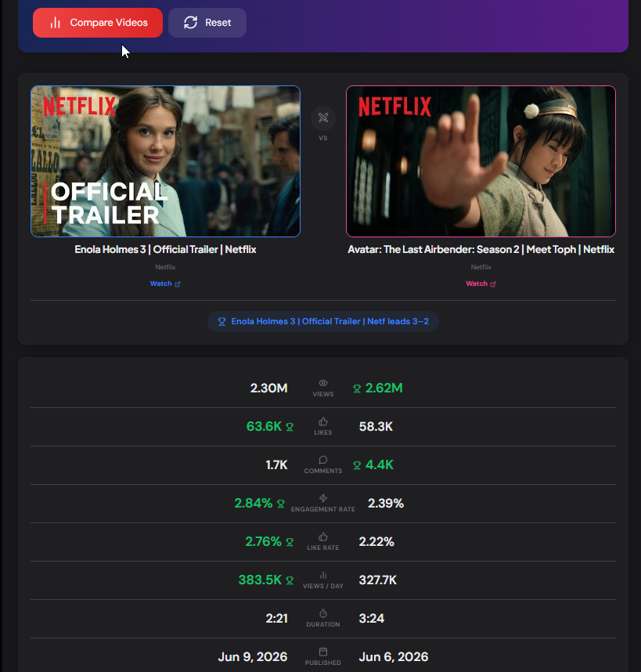The width and height of the screenshot is (641, 672).
Task: Click the crossed swords VS icon
Action: (323, 117)
